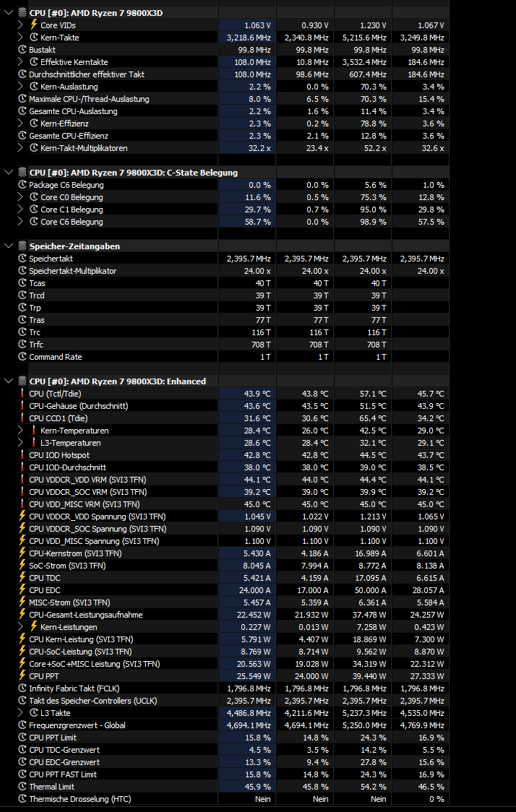Click the 57.1 °C Tctl/Tdie maximum value
Screen dimensions: 516x812
(373, 394)
